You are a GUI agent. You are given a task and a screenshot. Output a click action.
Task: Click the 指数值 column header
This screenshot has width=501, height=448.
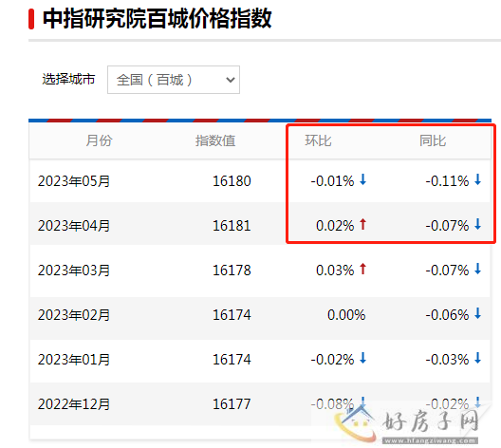[x=215, y=140]
